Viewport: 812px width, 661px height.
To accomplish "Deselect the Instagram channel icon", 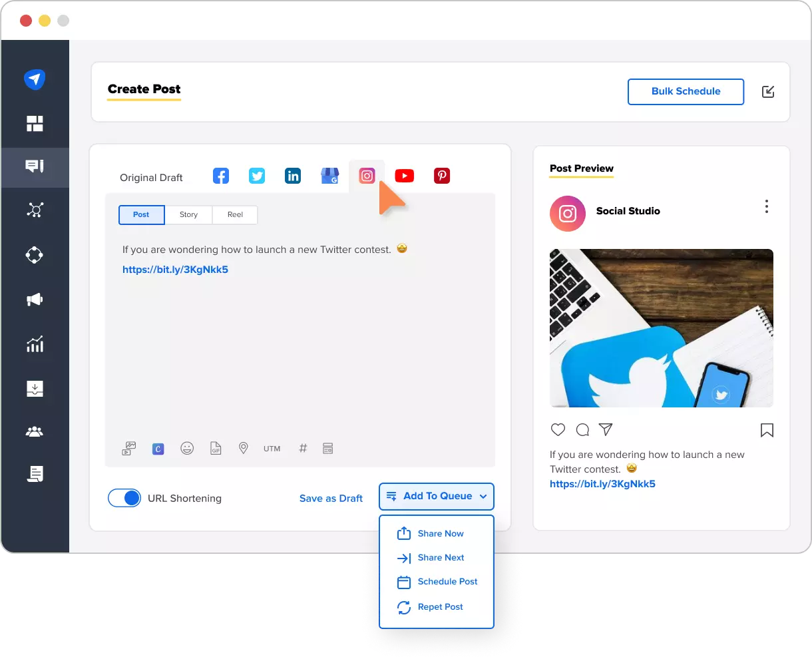I will [367, 175].
